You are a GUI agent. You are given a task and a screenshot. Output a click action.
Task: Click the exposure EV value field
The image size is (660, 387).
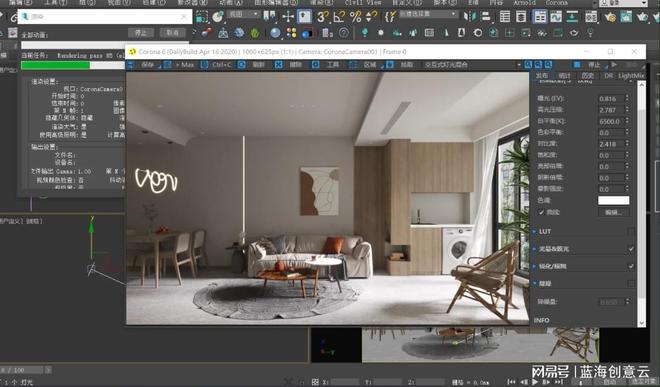tap(611, 99)
